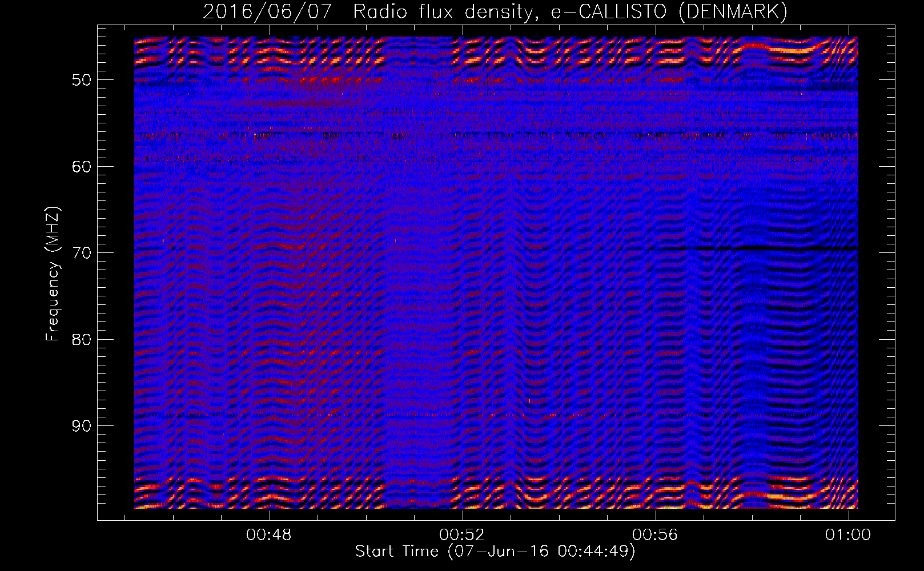
Task: Click the 00:56 time axis label
Action: tap(655, 534)
